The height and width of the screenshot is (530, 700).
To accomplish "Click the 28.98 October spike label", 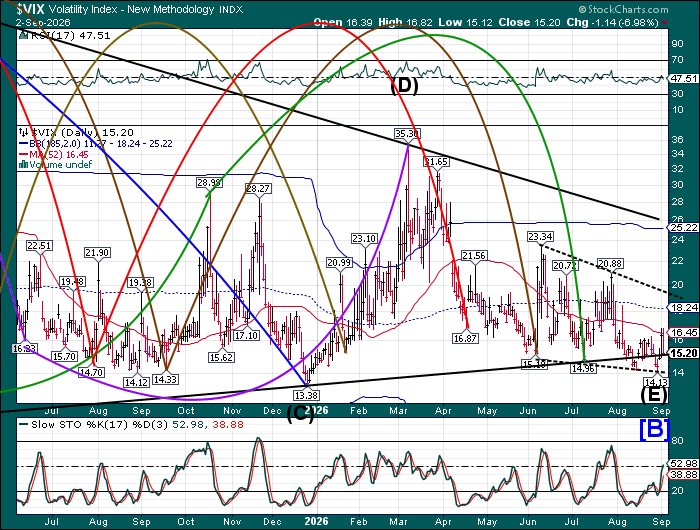I will 209,183.
